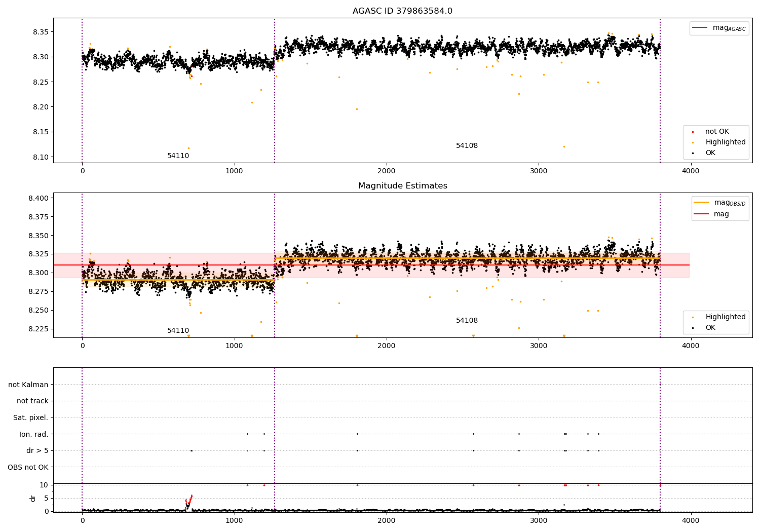The height and width of the screenshot is (532, 760).
Task: Click the "not track" row label
Action: tap(32, 401)
